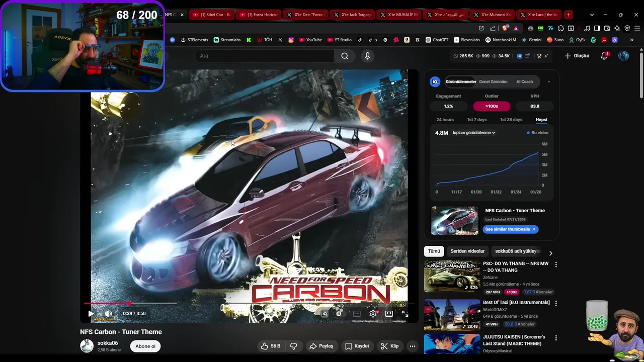Image resolution: width=644 pixels, height=362 pixels.
Task: Dislike the video thumbs-down icon
Action: click(x=294, y=346)
